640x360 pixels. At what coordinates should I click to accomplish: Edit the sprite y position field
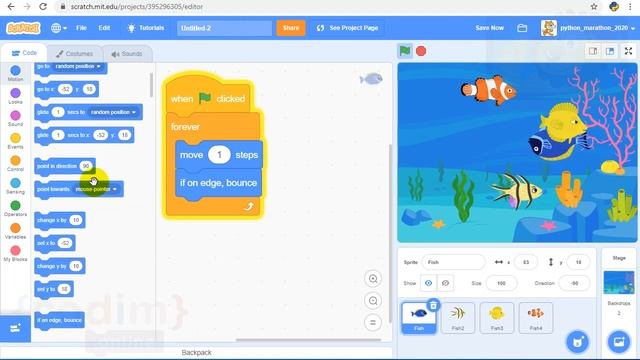click(x=578, y=262)
